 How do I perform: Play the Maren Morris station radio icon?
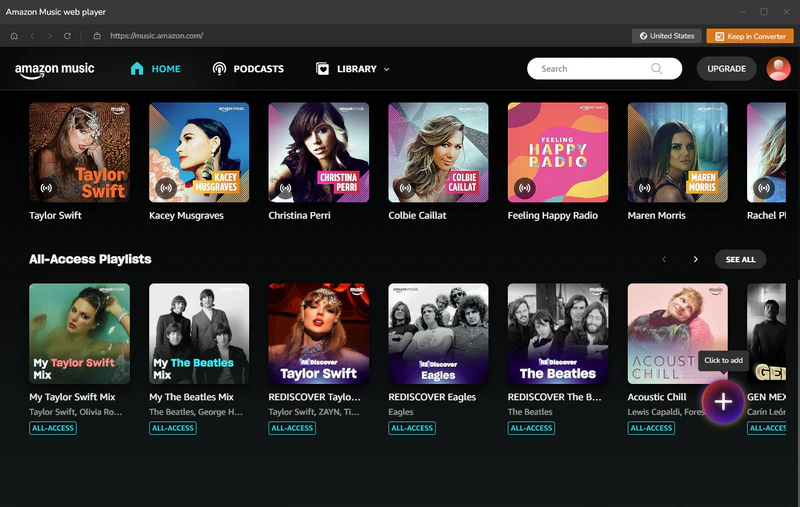coord(645,188)
